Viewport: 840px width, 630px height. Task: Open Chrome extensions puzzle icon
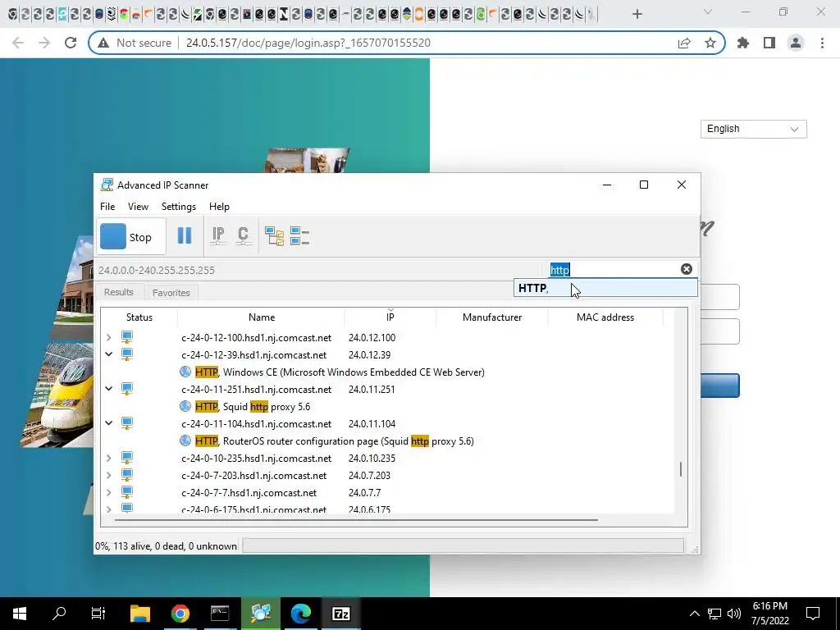pyautogui.click(x=743, y=43)
